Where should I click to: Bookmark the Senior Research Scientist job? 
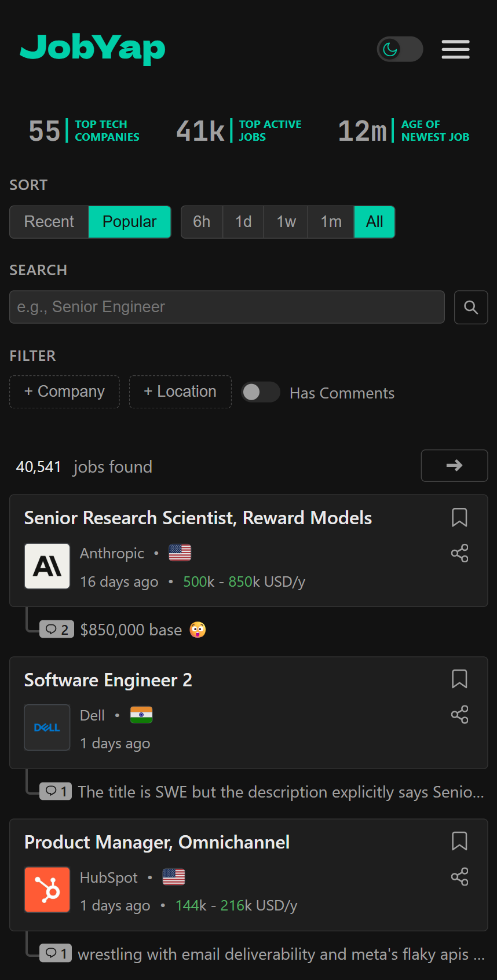(x=459, y=517)
